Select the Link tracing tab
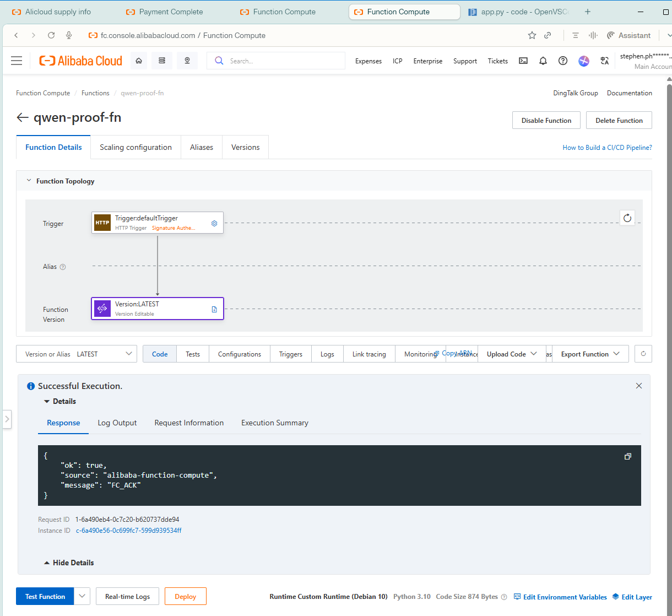672x616 pixels. click(369, 354)
